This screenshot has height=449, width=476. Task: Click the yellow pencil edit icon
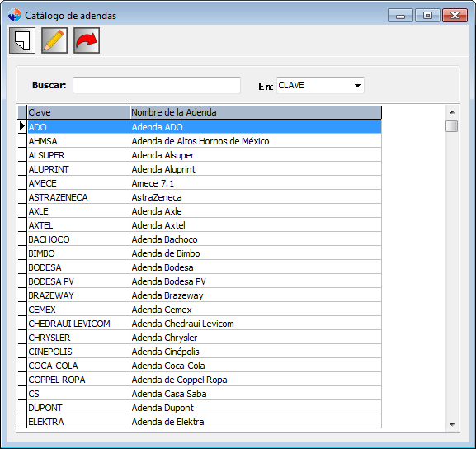click(54, 40)
